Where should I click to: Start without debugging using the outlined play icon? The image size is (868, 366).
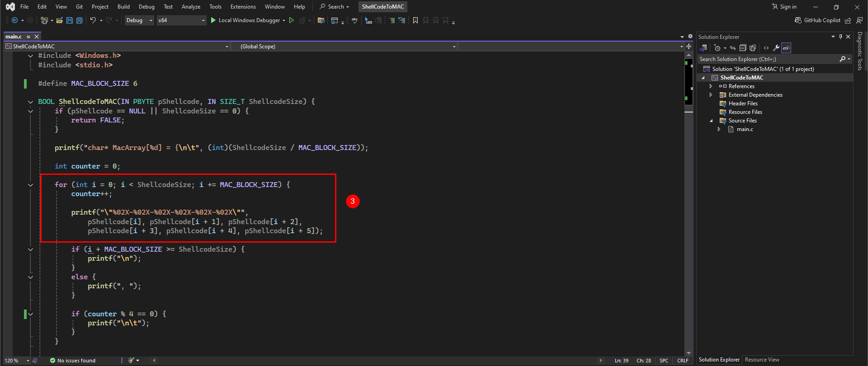click(x=292, y=20)
